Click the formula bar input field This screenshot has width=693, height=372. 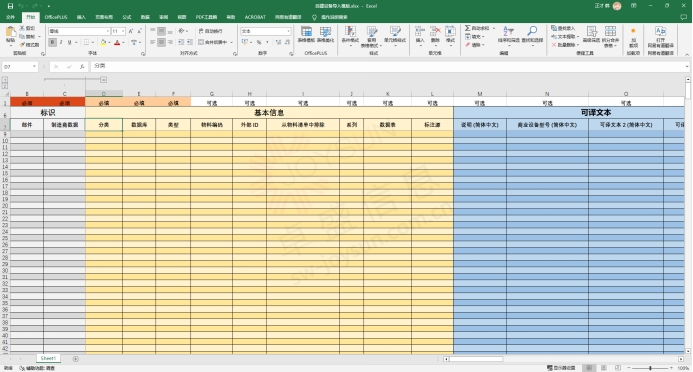coord(389,66)
